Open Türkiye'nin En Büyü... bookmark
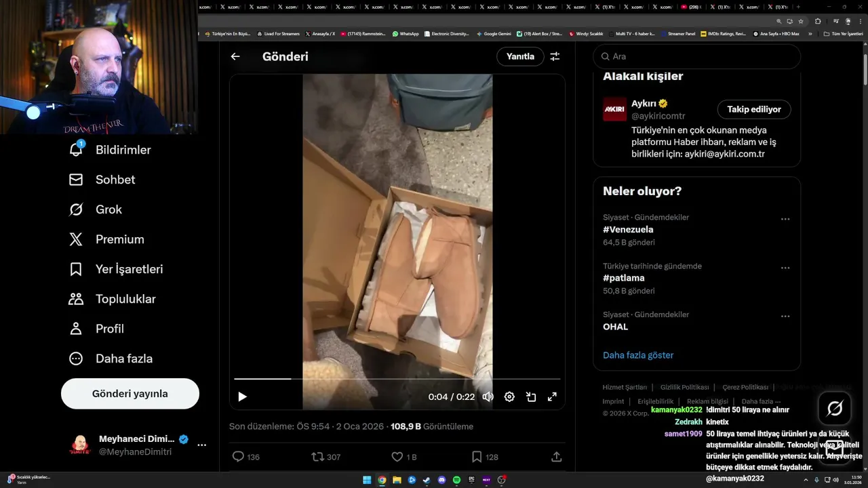The height and width of the screenshot is (488, 868). coord(228,33)
